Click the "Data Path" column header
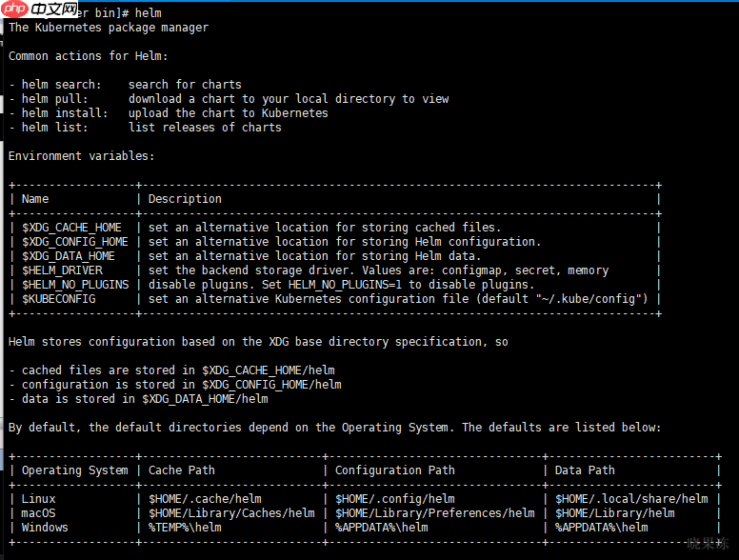 [585, 470]
